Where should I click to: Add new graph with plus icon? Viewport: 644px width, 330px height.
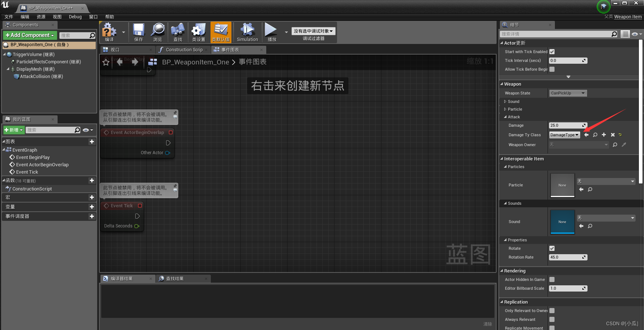pyautogui.click(x=92, y=141)
